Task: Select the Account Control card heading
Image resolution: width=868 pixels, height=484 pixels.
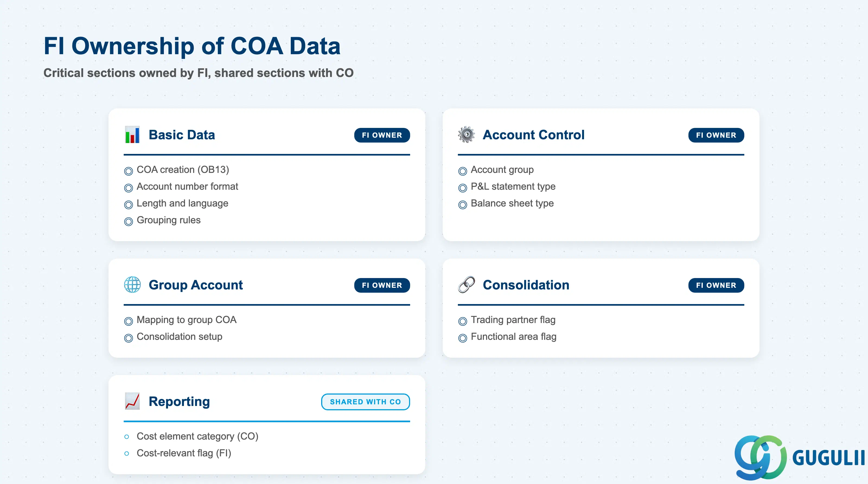Action: pyautogui.click(x=533, y=135)
